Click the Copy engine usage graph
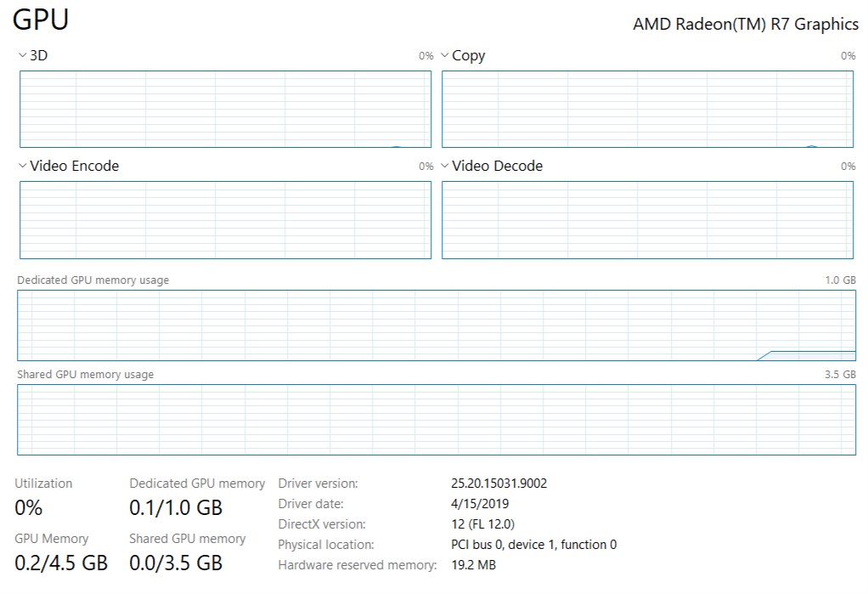This screenshot has width=868, height=594. point(648,109)
